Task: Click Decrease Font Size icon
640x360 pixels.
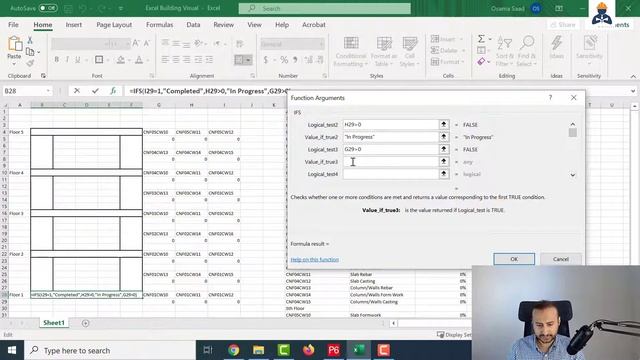Action: pyautogui.click(x=147, y=44)
